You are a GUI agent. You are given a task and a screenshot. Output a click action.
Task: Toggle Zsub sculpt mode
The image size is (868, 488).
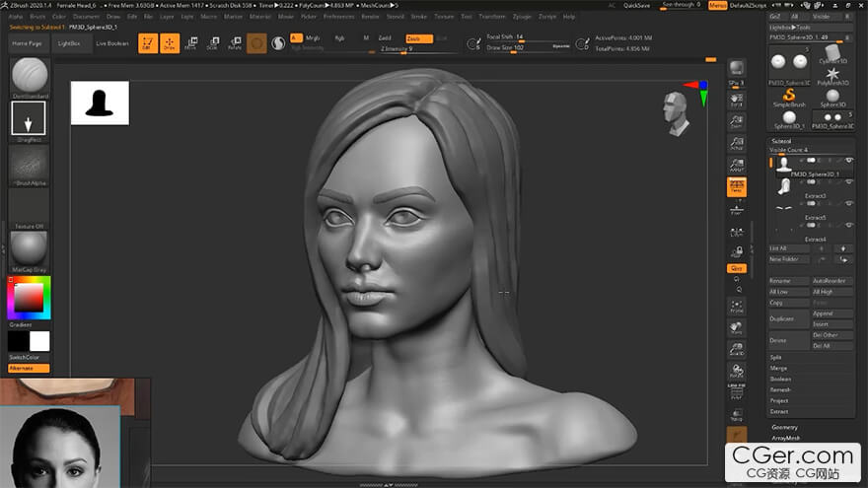pyautogui.click(x=419, y=38)
